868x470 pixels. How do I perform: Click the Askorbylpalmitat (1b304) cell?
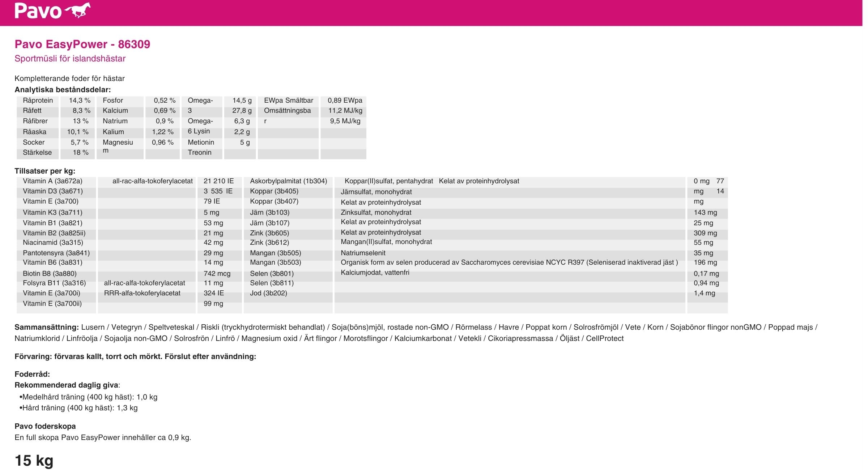(x=288, y=181)
